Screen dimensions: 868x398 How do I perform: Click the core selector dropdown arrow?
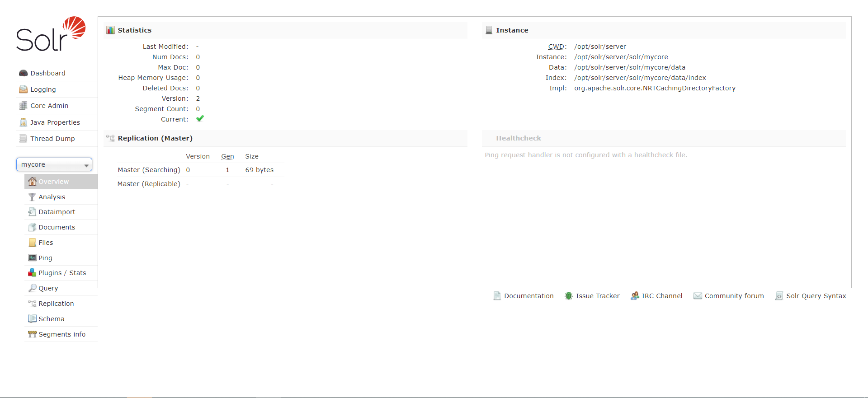86,165
